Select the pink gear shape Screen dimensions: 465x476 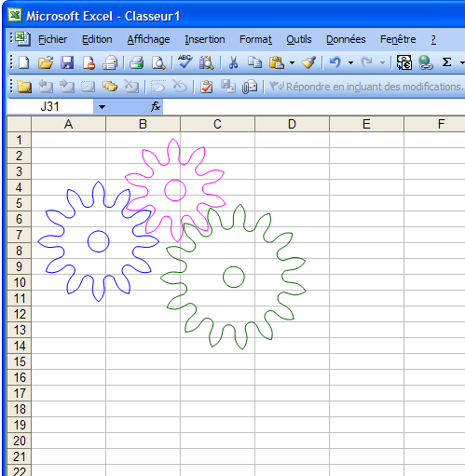(175, 190)
